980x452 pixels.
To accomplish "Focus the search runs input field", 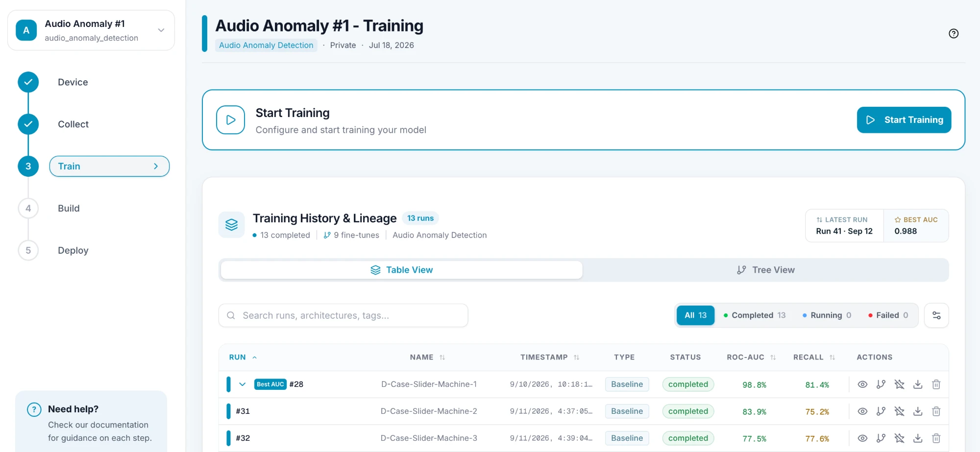I will click(343, 315).
